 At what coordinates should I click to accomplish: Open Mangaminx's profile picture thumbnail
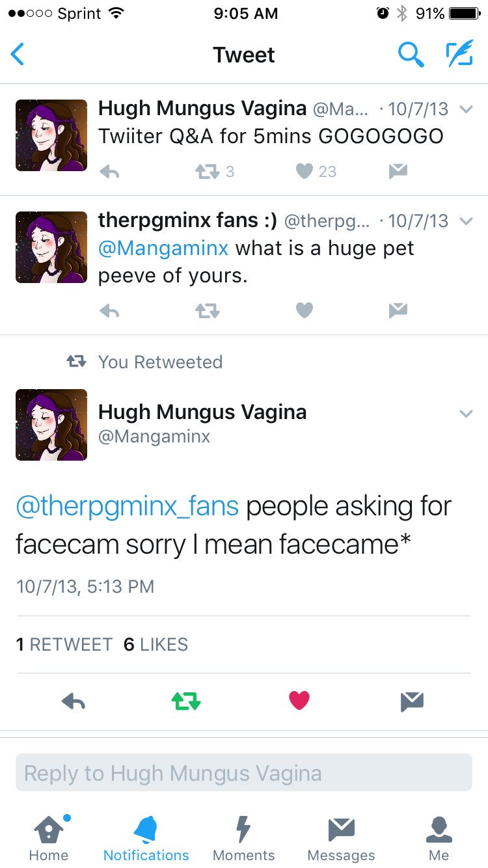tap(51, 424)
